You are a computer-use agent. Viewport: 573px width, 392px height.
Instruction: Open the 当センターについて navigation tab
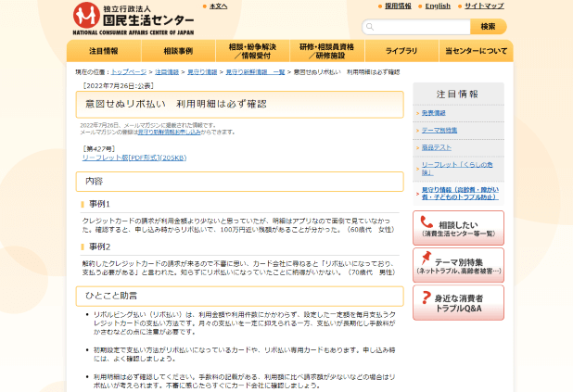click(477, 51)
